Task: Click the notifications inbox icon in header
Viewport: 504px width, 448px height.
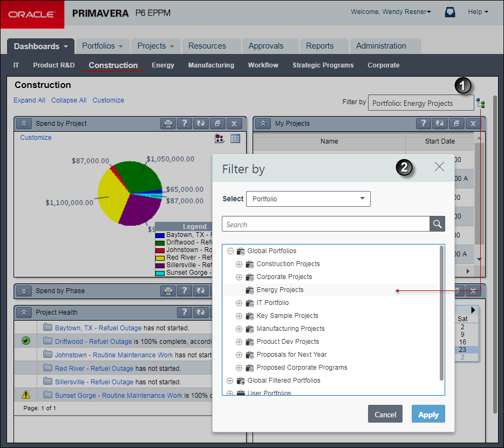Action: [x=449, y=12]
